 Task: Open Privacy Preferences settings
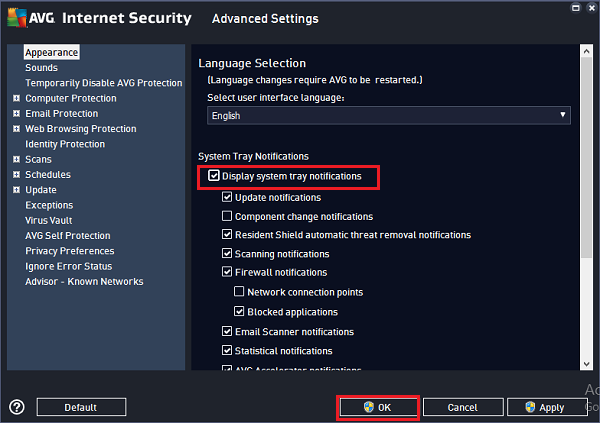pos(69,251)
